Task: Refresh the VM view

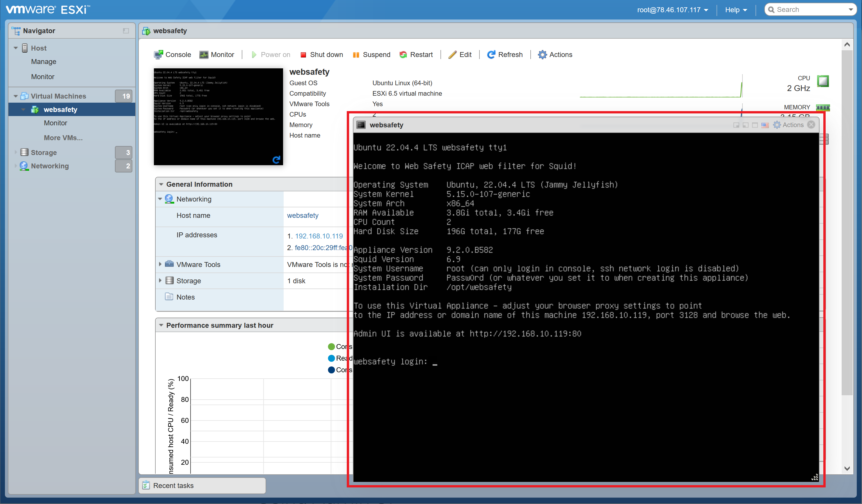Action: 505,55
